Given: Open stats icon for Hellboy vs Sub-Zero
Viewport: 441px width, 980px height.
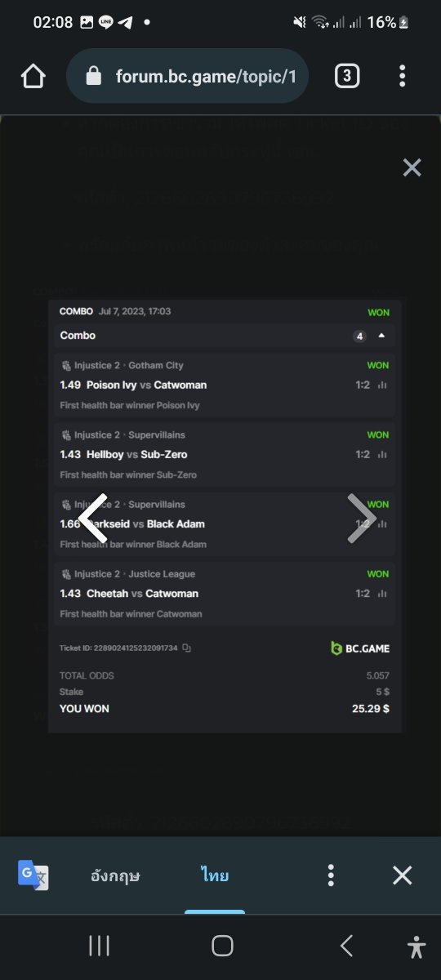Looking at the screenshot, I should click(x=382, y=455).
